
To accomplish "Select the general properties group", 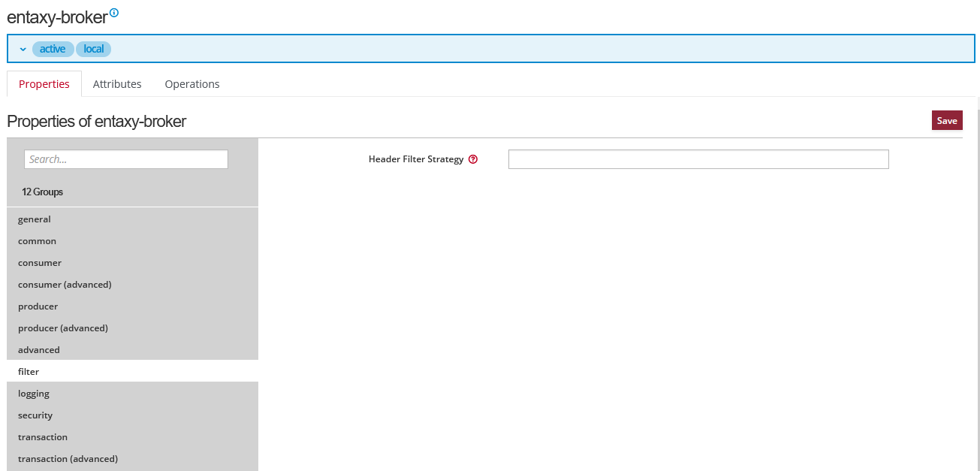I will 35,219.
